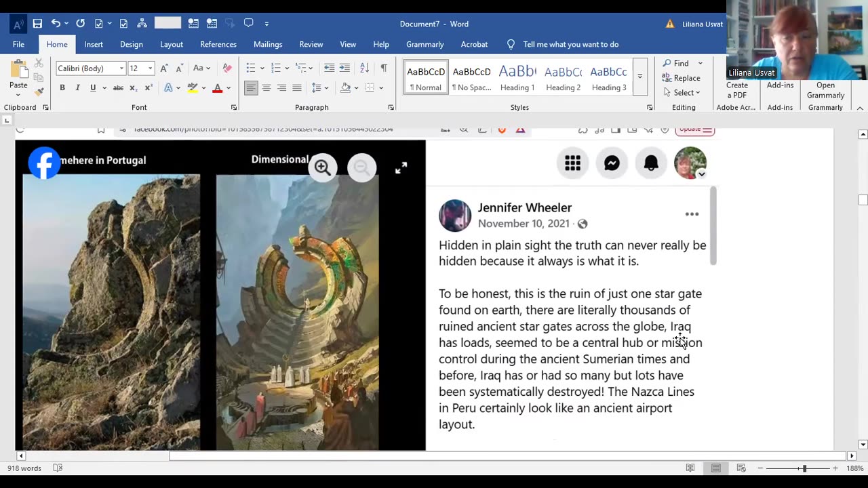Image resolution: width=868 pixels, height=488 pixels.
Task: Toggle Italic formatting
Action: [x=77, y=87]
